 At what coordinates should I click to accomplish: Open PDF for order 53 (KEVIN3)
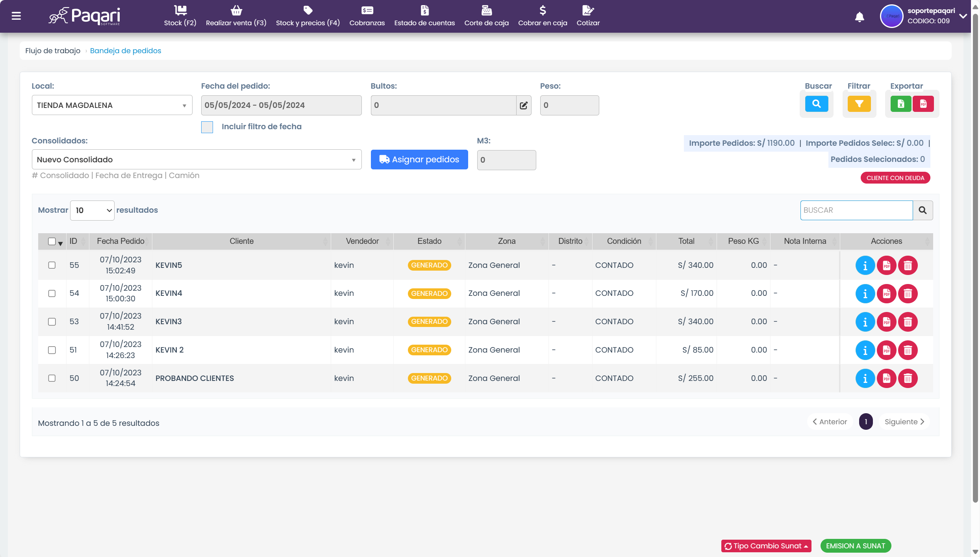tap(886, 322)
